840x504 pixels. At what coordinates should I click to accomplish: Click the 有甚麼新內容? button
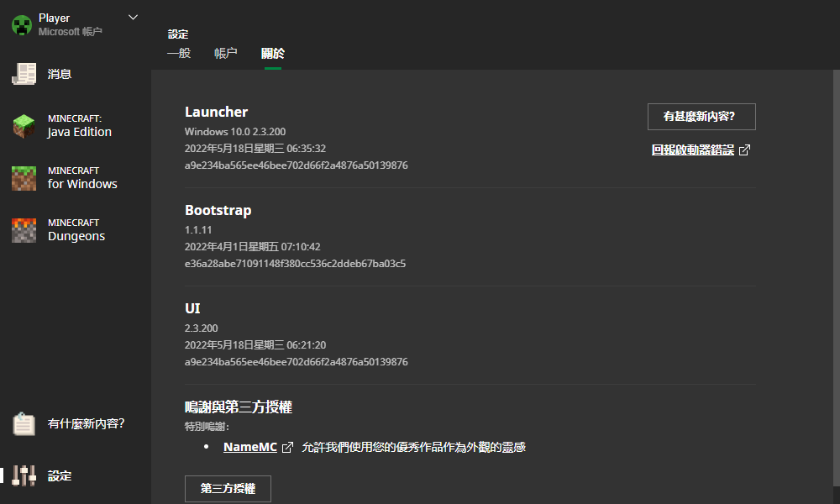tap(701, 117)
